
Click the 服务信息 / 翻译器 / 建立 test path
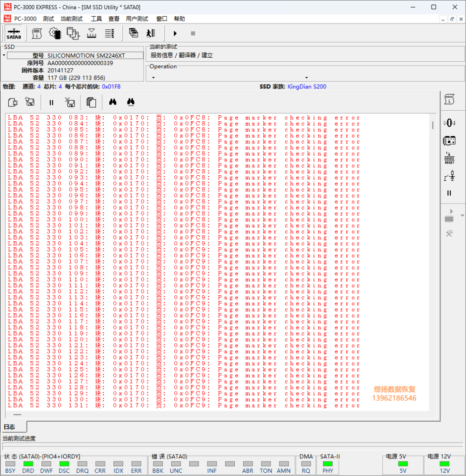click(182, 55)
